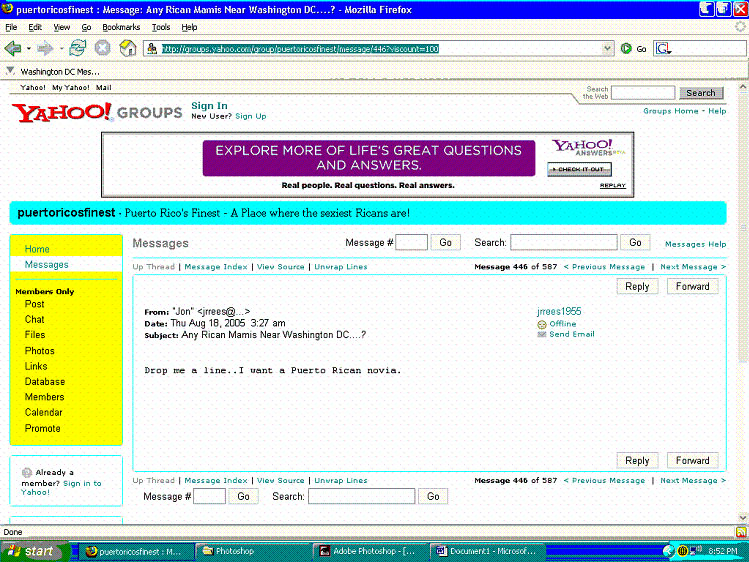The image size is (749, 562).
Task: Click the Sign Up link
Action: coord(251,116)
